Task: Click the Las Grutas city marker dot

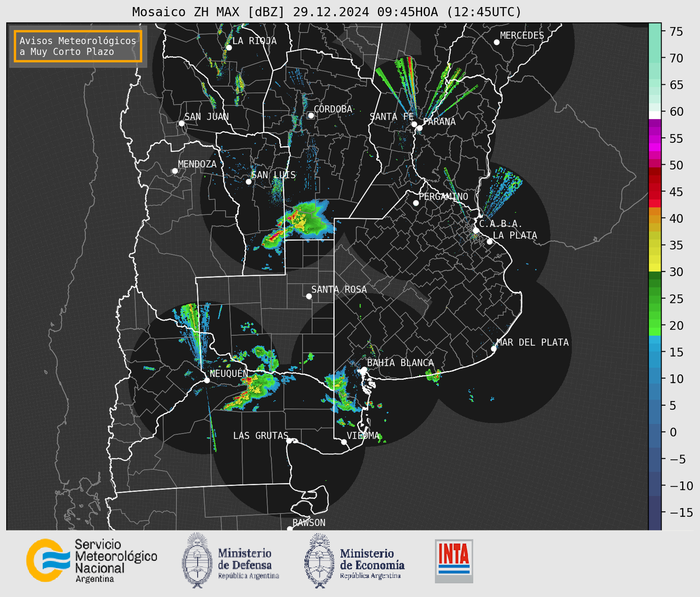Action: pyautogui.click(x=289, y=441)
